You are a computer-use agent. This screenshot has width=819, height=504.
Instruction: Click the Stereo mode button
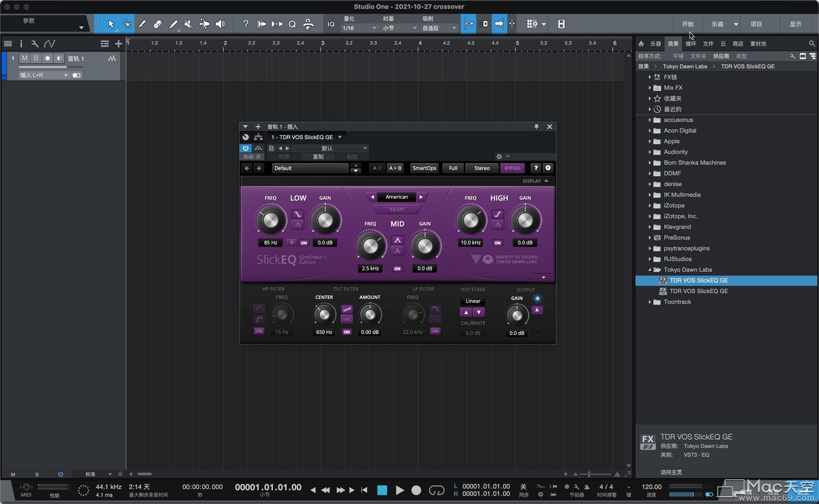tap(482, 168)
